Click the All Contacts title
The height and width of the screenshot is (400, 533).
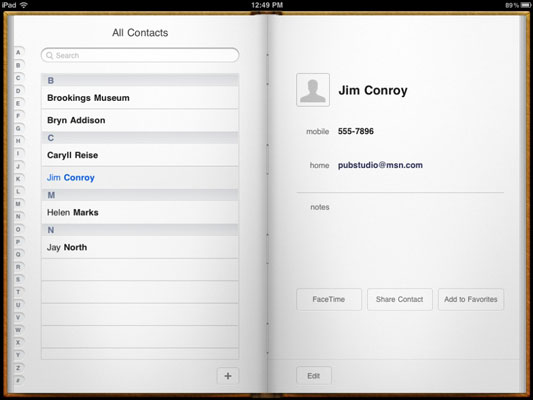pos(140,33)
